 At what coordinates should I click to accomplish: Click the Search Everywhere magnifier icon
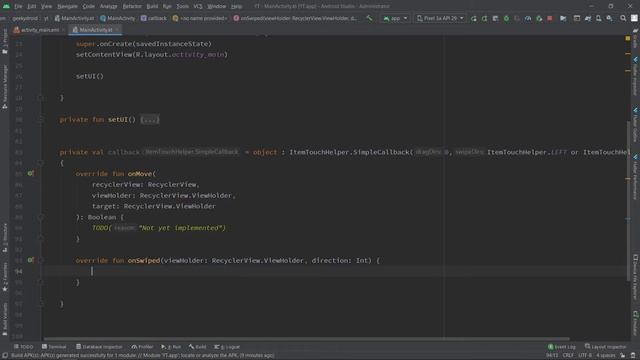click(623, 18)
